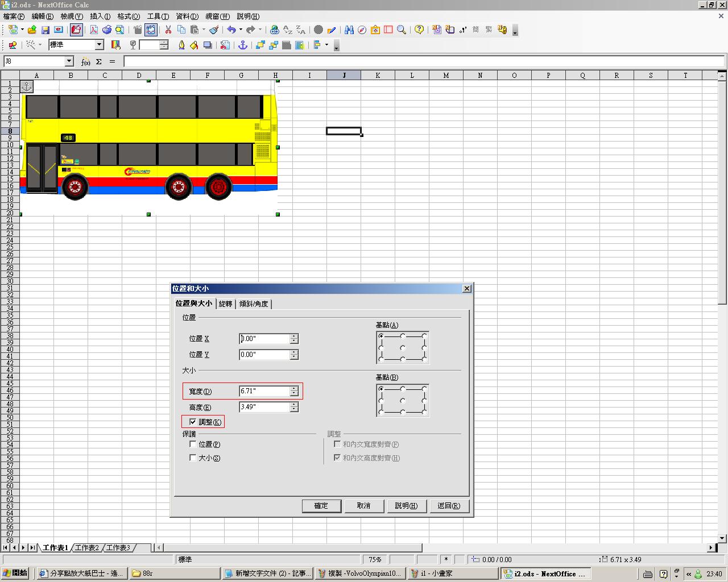The width and height of the screenshot is (728, 582).
Task: Expand the Redo history dropdown arrow
Action: [260, 30]
